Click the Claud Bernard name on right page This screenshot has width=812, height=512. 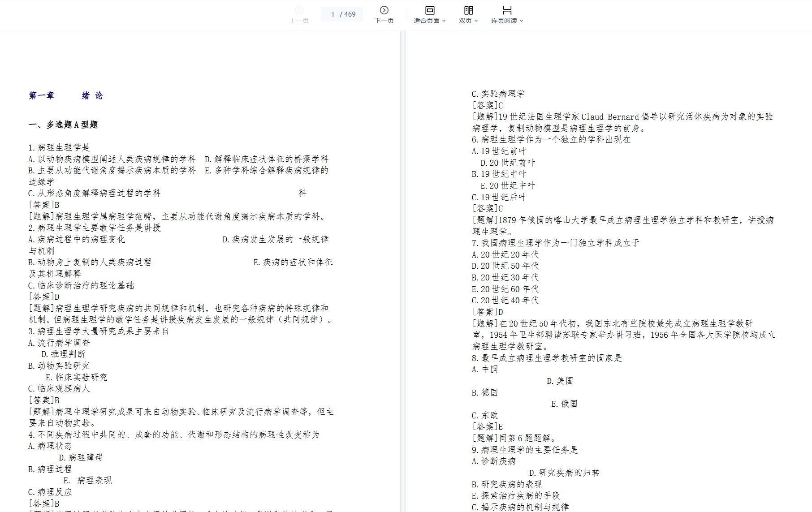[610, 117]
